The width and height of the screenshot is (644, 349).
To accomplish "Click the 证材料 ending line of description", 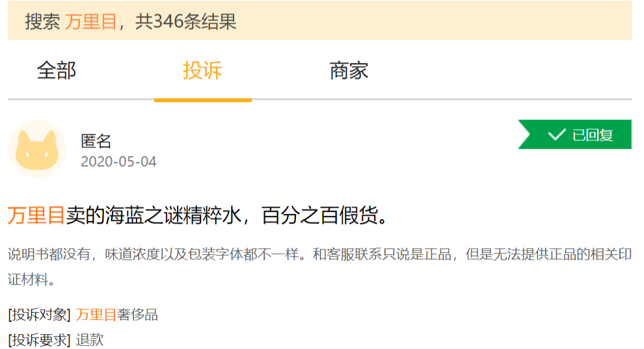I will [x=31, y=279].
